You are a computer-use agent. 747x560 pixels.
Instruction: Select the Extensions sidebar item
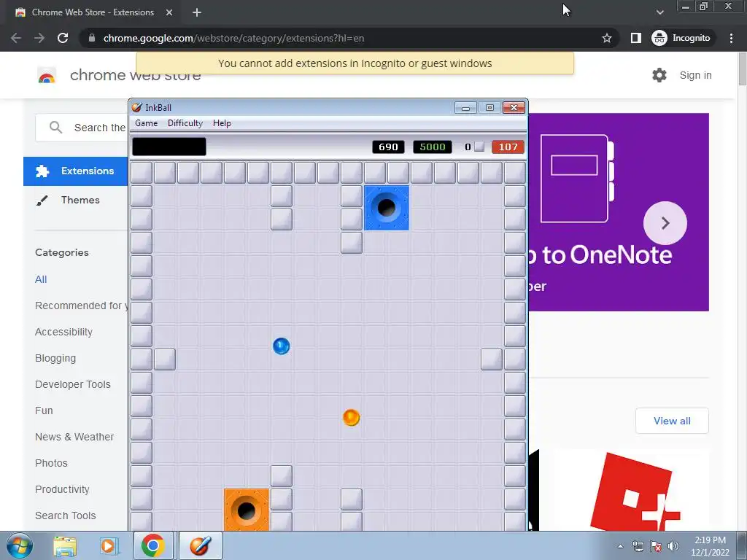pos(76,171)
